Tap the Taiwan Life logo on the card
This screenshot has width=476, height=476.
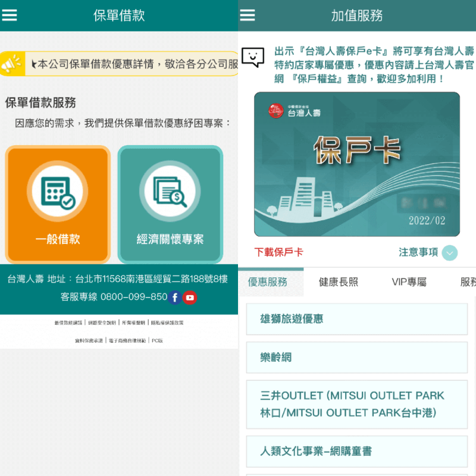(x=295, y=111)
